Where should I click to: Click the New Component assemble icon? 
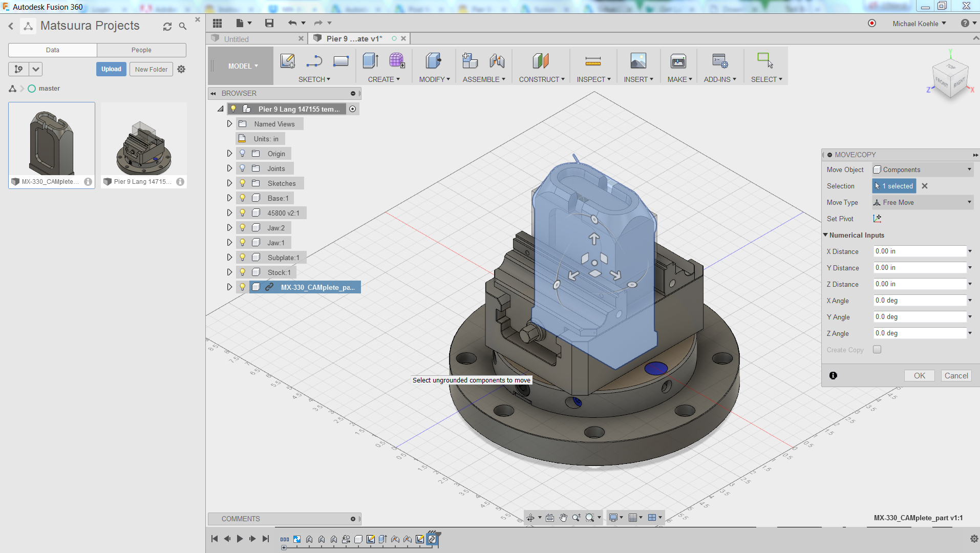tap(470, 61)
